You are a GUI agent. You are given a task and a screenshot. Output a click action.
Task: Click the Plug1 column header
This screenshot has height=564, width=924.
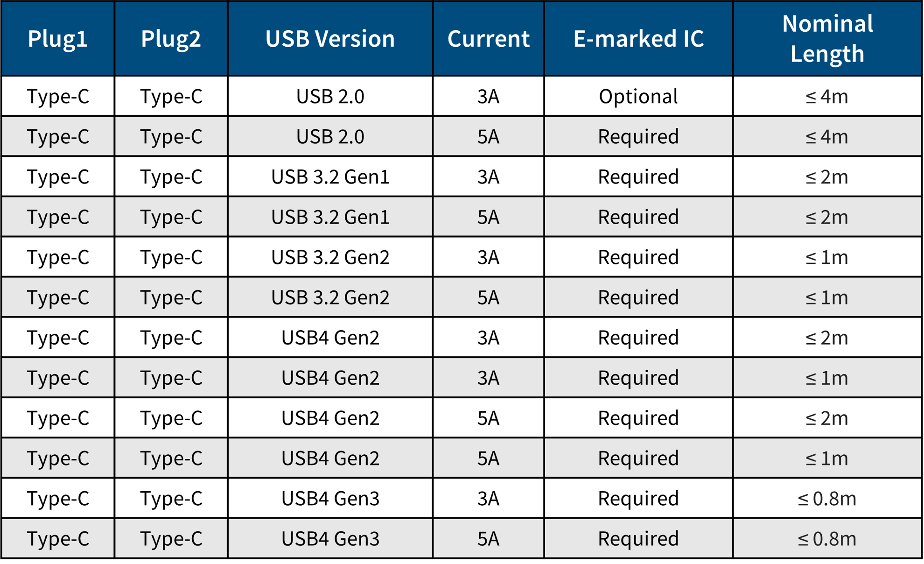click(58, 38)
